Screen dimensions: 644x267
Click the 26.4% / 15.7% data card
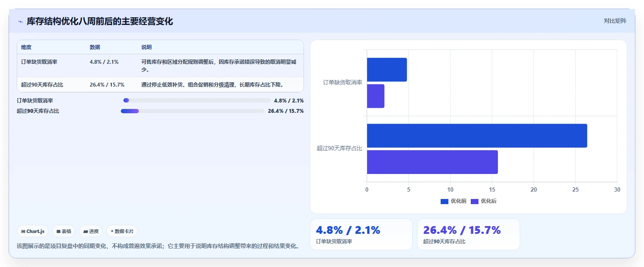[469, 234]
